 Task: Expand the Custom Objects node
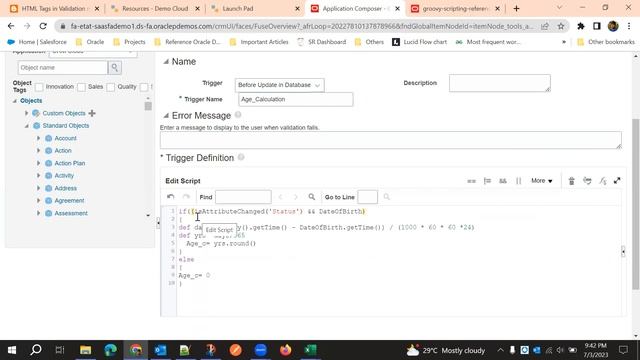[x=27, y=113]
